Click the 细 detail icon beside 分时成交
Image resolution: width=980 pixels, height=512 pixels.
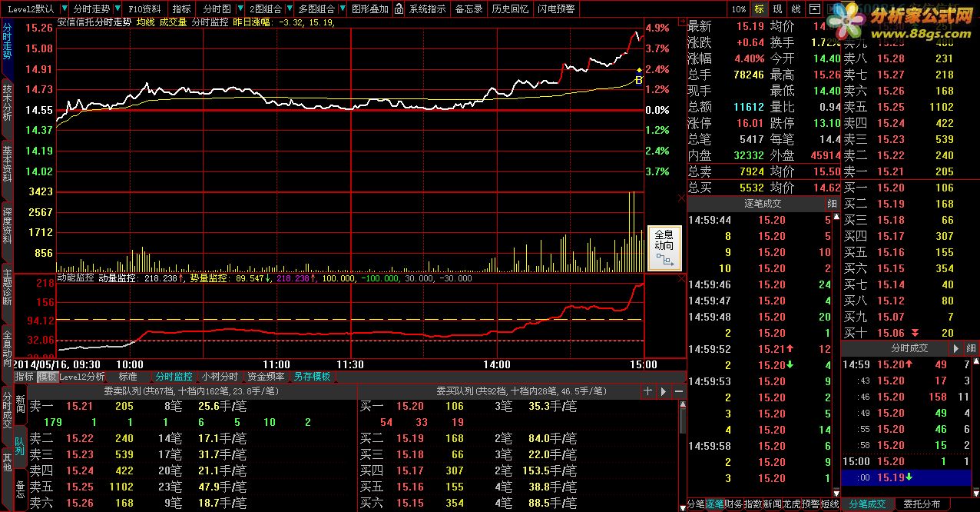click(972, 347)
